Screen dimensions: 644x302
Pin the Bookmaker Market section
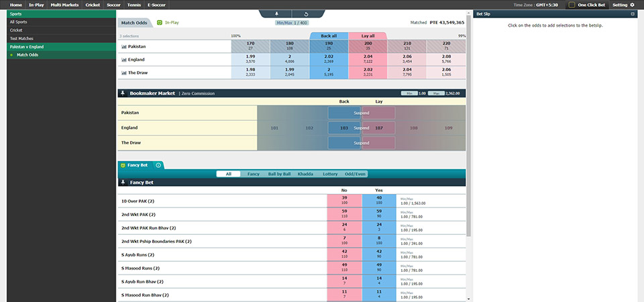point(123,94)
